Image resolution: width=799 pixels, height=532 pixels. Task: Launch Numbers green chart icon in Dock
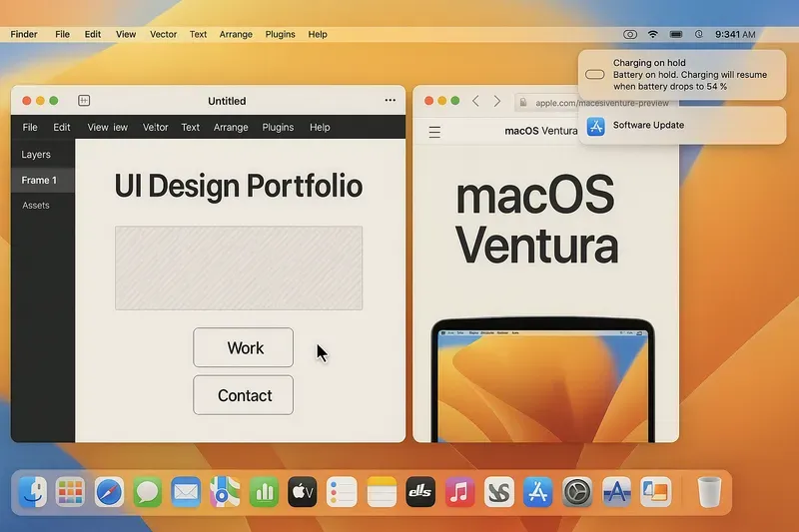pos(264,492)
